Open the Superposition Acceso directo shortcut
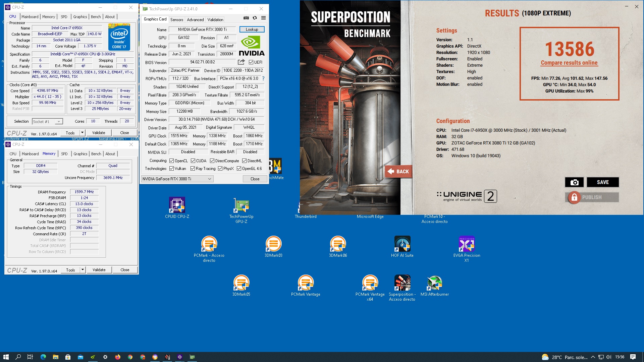Viewport: 644px width, 362px height. click(x=402, y=288)
